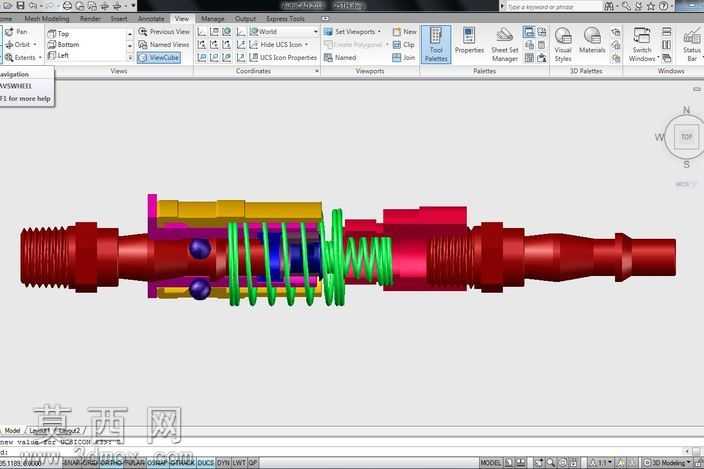The width and height of the screenshot is (704, 469).
Task: Open the Named viewports dialog
Action: [340, 57]
